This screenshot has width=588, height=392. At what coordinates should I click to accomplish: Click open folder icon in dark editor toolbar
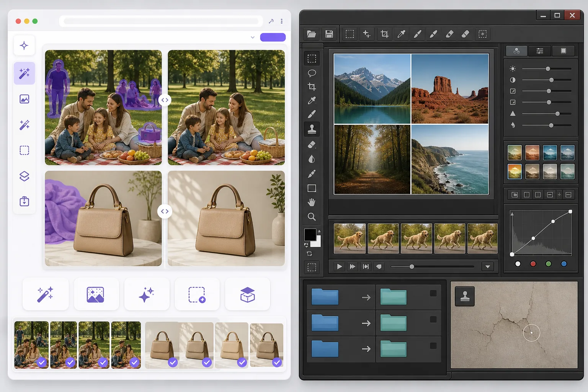tap(312, 34)
